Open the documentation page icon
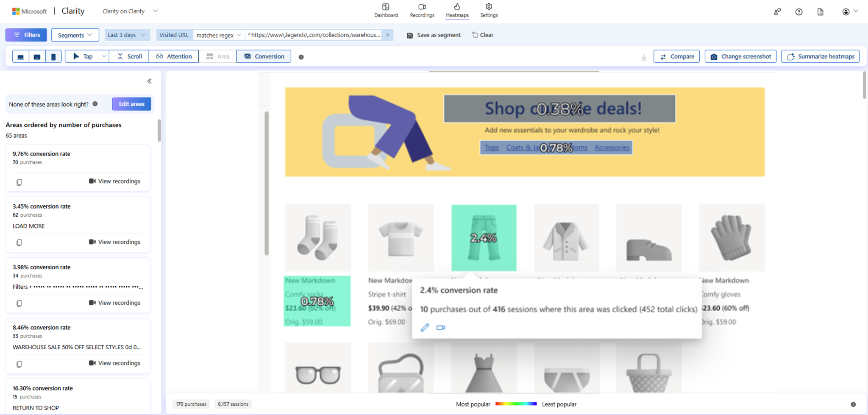 click(820, 11)
